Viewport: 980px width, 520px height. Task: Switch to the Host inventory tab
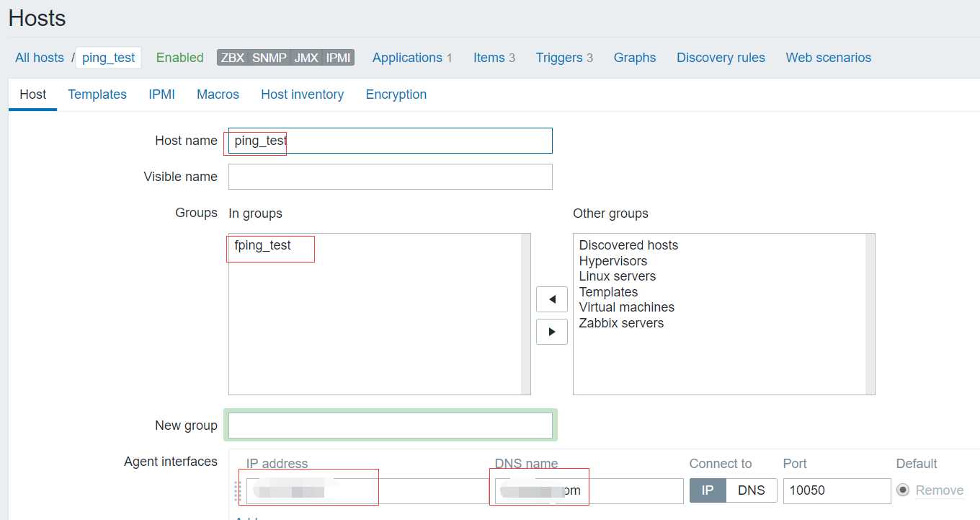click(x=303, y=94)
